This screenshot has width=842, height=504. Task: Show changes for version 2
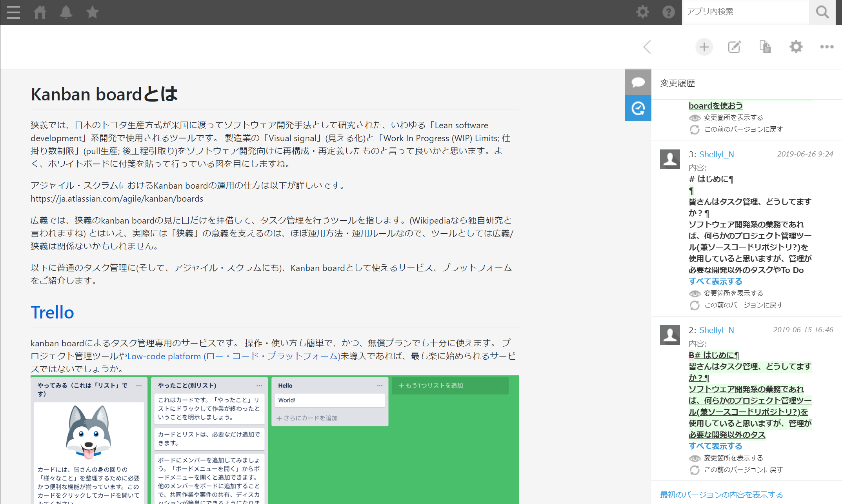click(x=733, y=458)
